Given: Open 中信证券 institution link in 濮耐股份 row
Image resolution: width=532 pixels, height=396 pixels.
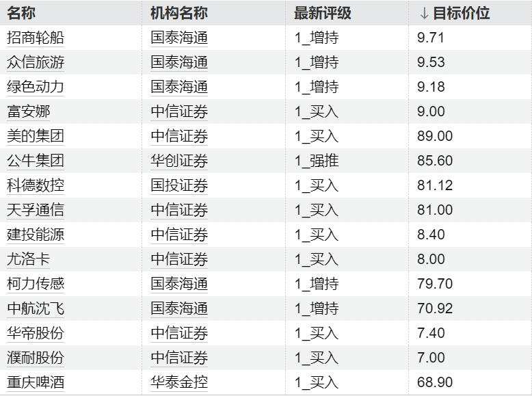Looking at the screenshot, I should (179, 358).
